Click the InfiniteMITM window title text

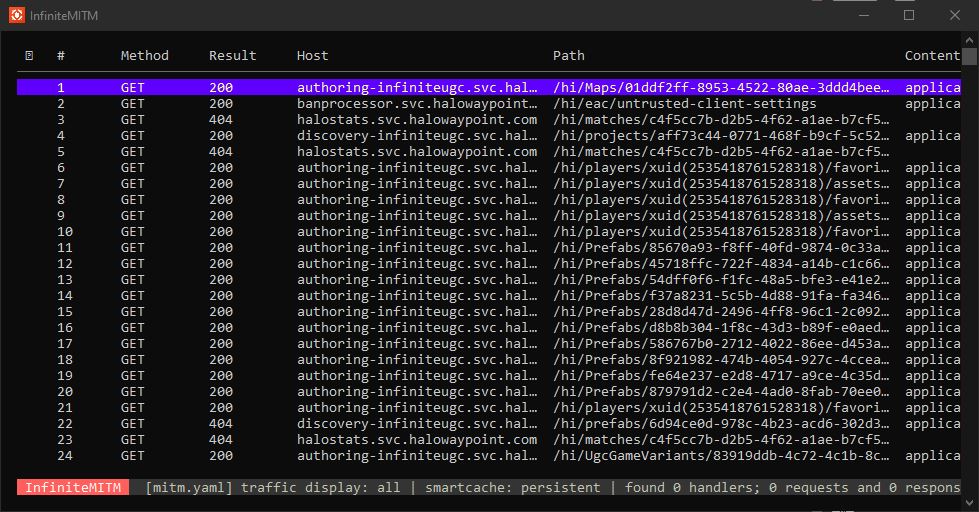tap(64, 16)
